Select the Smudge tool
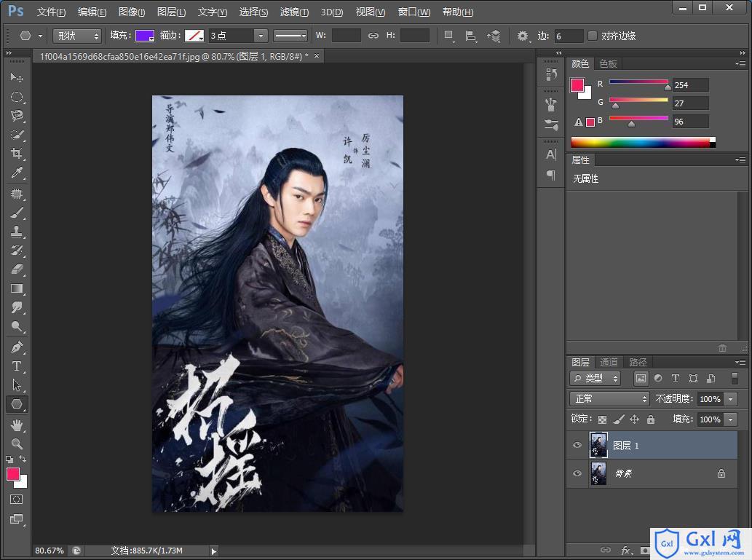 17,307
